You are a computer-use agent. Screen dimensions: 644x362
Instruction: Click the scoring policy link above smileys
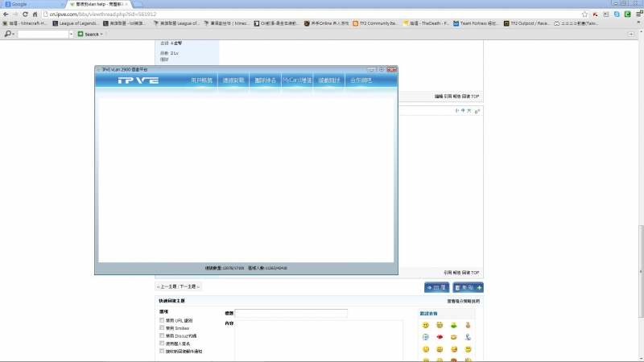pos(464,301)
